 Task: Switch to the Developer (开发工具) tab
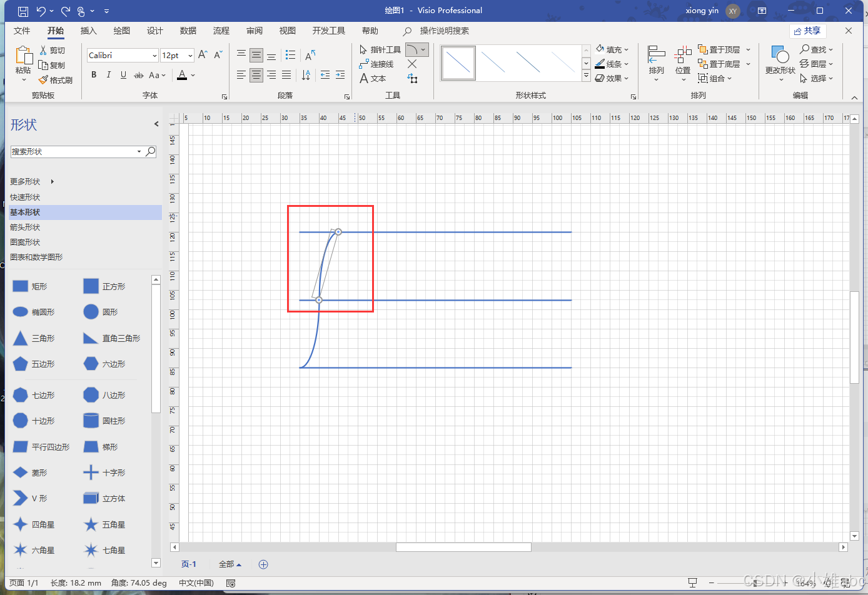point(329,31)
